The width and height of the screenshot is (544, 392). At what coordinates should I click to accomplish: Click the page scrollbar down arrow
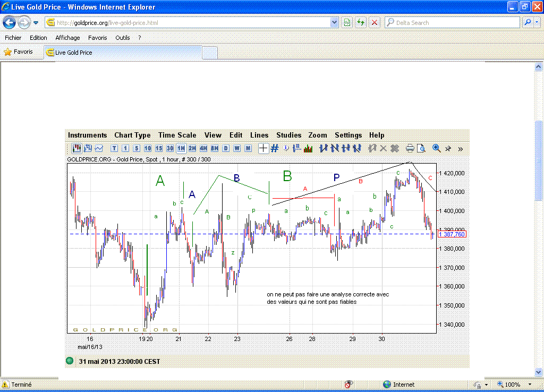(x=539, y=372)
